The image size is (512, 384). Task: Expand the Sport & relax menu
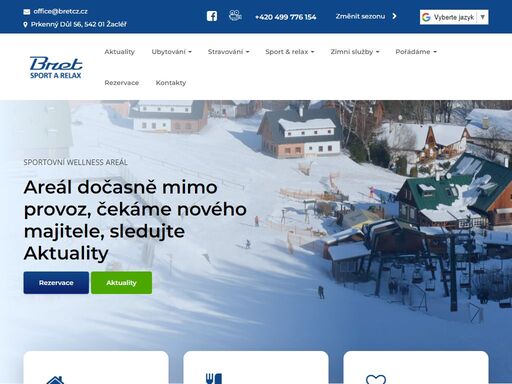click(x=290, y=52)
